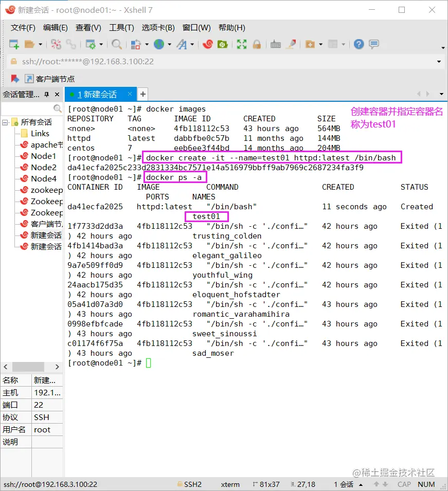
Task: Click the speech bubble feedback icon
Action: tap(374, 44)
